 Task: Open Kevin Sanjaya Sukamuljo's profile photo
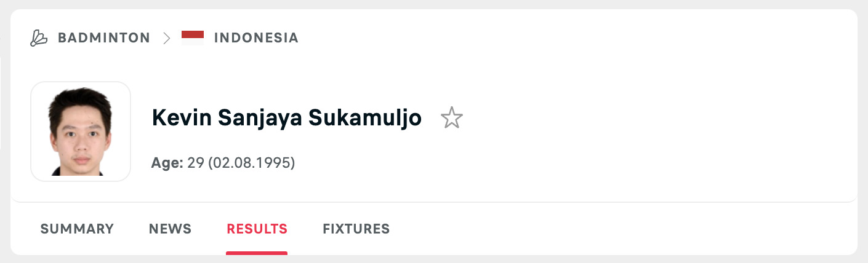pyautogui.click(x=81, y=131)
